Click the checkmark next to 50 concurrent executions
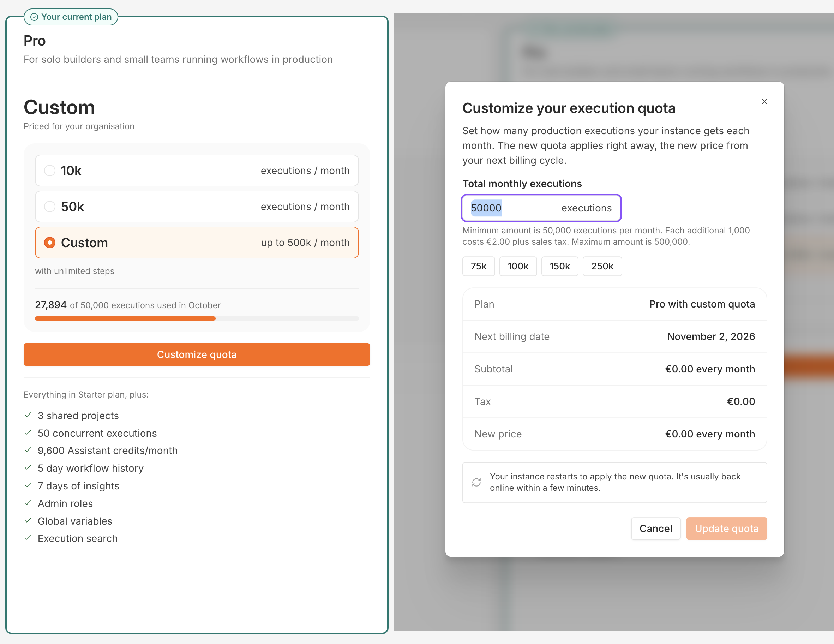Screen dimensions: 834x644 point(28,433)
